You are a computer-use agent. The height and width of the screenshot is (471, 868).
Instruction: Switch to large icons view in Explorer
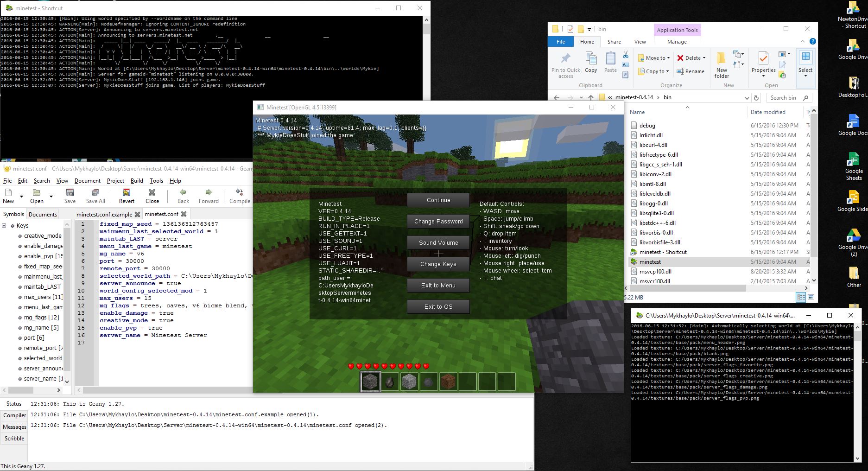point(811,298)
